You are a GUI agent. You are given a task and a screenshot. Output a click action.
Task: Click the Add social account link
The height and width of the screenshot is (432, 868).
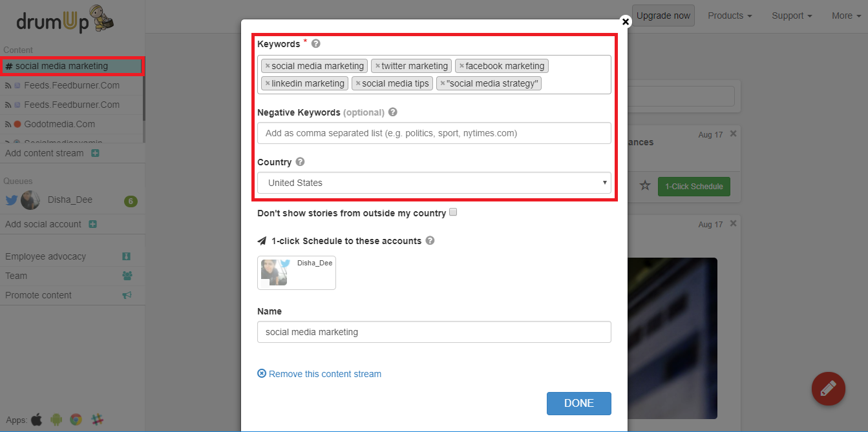(x=43, y=224)
